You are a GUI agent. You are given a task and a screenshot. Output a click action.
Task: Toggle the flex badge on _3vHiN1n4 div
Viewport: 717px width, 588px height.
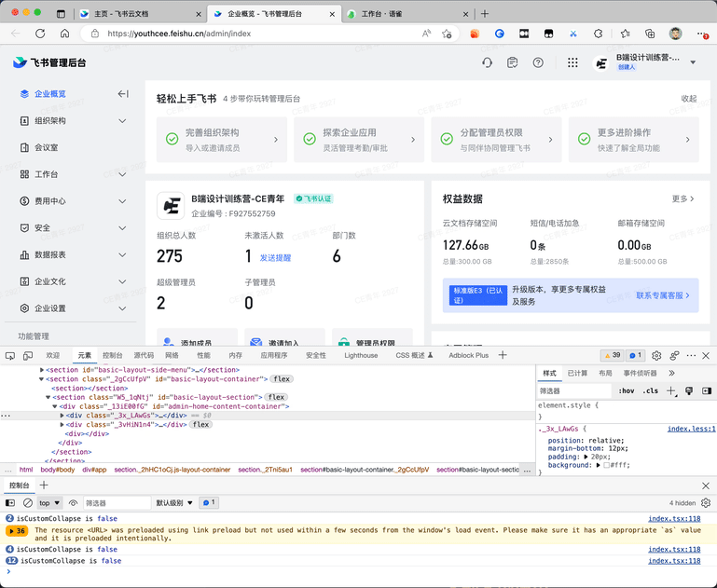point(200,424)
